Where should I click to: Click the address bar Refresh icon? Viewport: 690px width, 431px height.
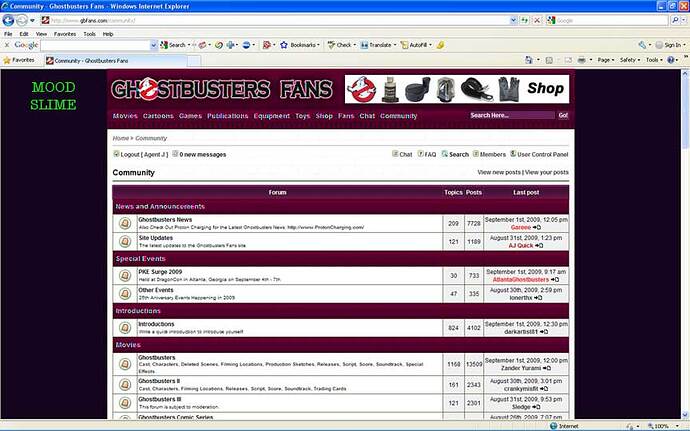pos(525,20)
